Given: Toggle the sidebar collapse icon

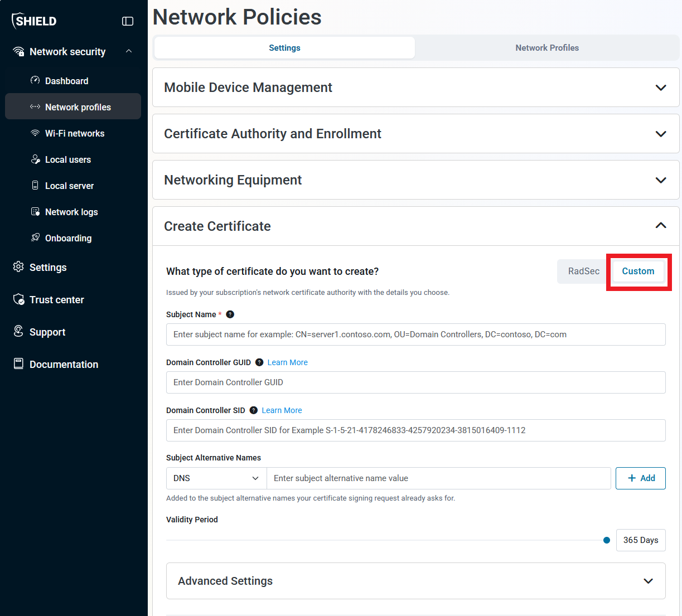Looking at the screenshot, I should point(128,21).
